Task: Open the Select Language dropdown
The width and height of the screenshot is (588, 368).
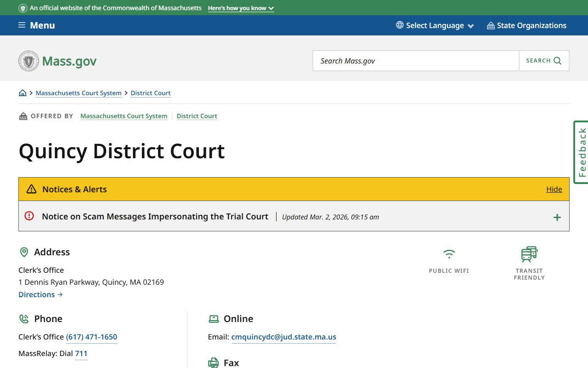Action: tap(435, 25)
